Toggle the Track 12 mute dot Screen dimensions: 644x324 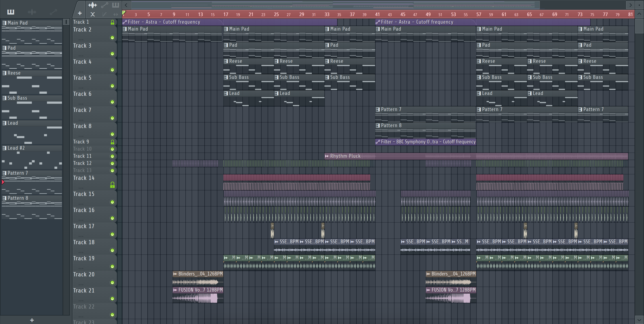pyautogui.click(x=112, y=163)
